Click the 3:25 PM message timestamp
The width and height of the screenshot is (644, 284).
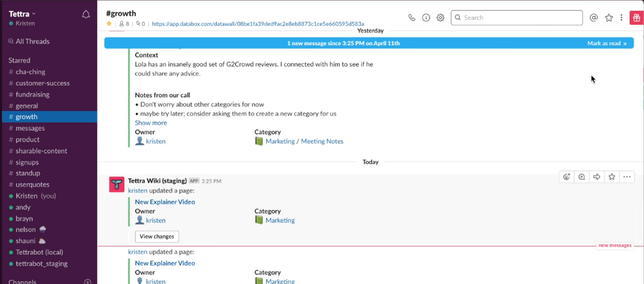coord(211,181)
